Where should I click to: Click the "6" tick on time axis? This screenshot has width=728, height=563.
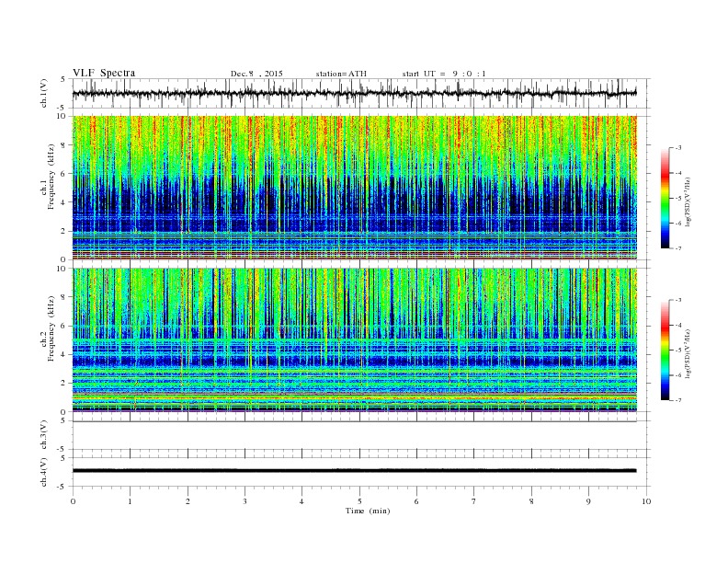(417, 501)
